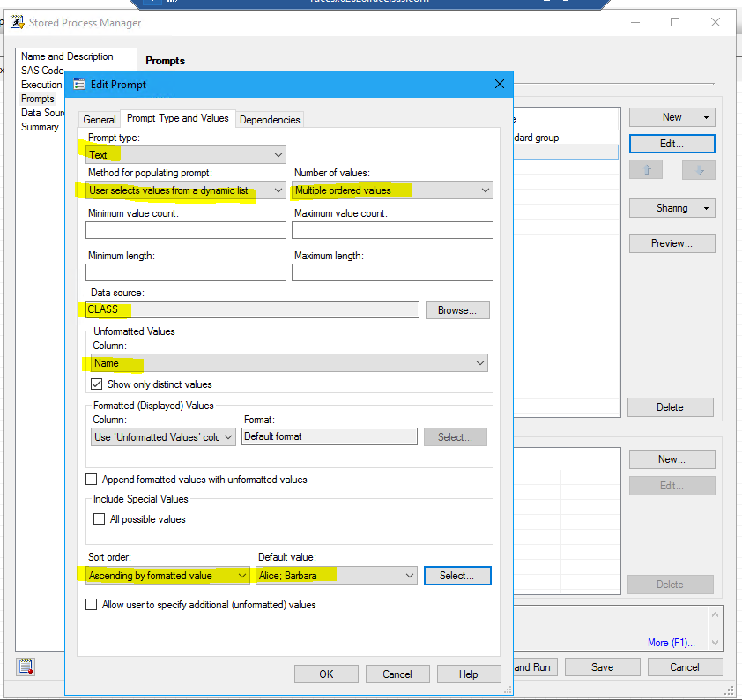
Task: Click the Minimum value count field
Action: pos(186,230)
